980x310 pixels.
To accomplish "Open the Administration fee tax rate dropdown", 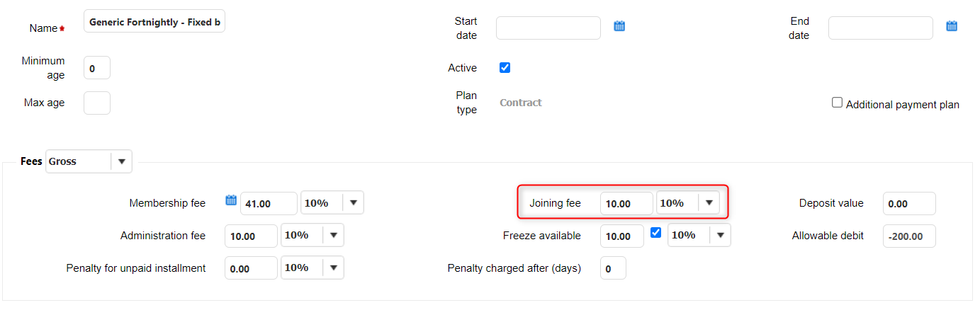I will click(333, 235).
